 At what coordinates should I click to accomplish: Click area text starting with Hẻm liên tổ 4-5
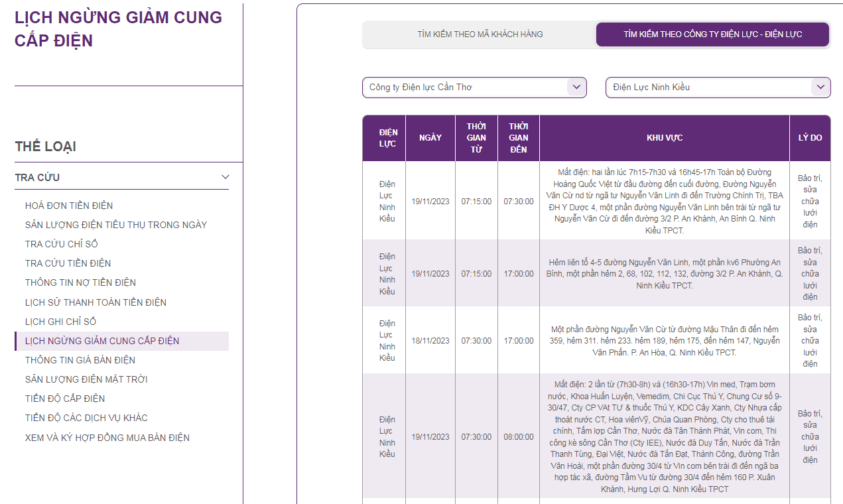point(665,274)
